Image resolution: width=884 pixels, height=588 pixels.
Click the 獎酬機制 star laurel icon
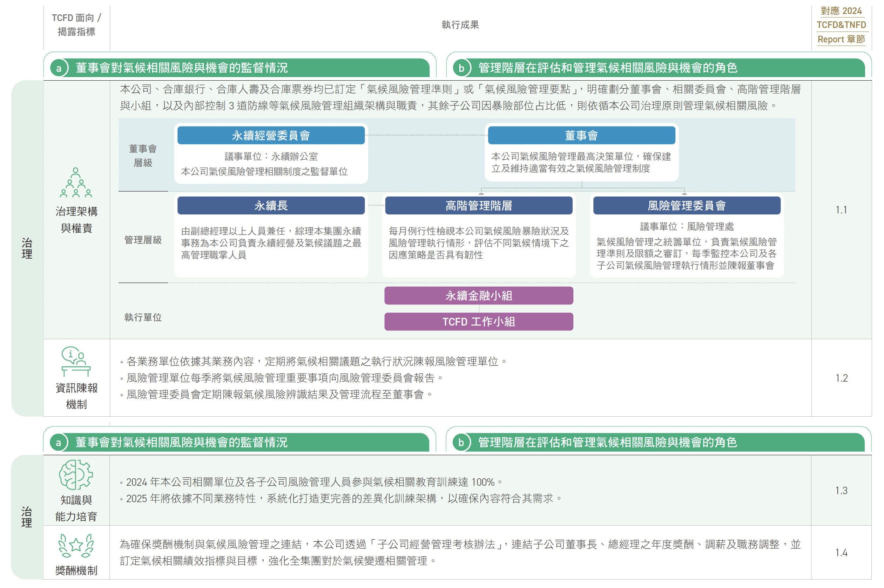76,546
